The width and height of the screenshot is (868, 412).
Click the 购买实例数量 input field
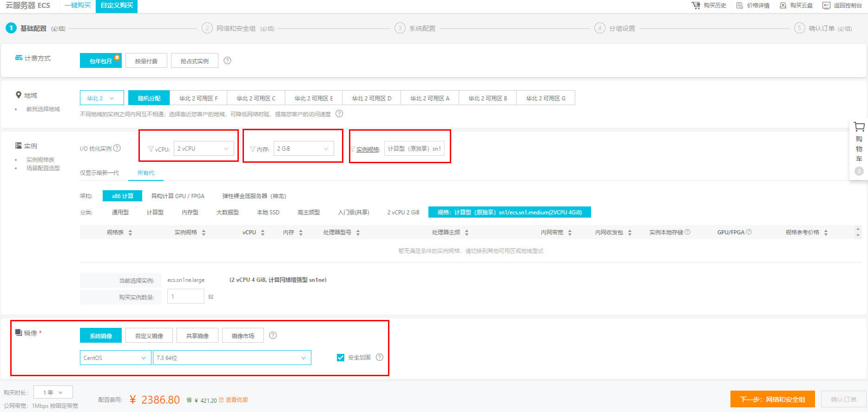coord(185,296)
